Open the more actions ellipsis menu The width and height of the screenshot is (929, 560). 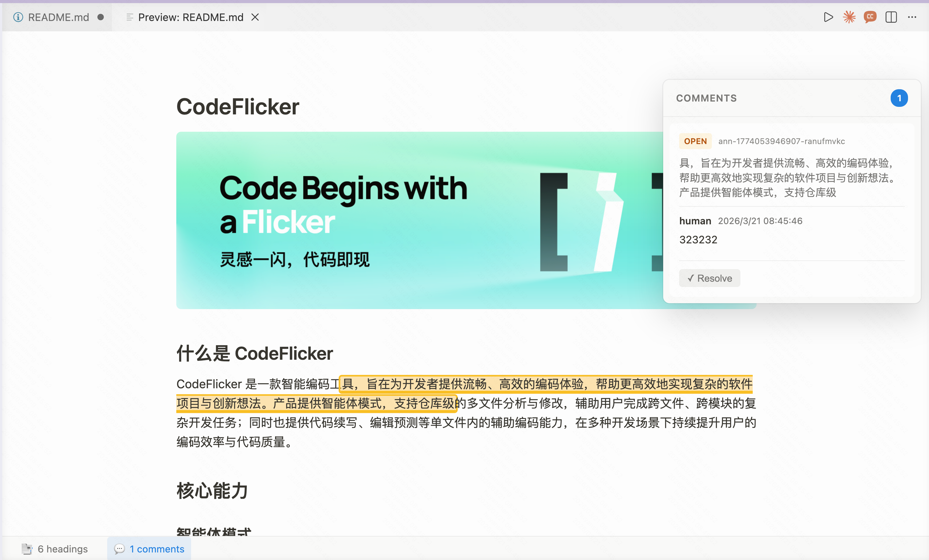pos(912,17)
